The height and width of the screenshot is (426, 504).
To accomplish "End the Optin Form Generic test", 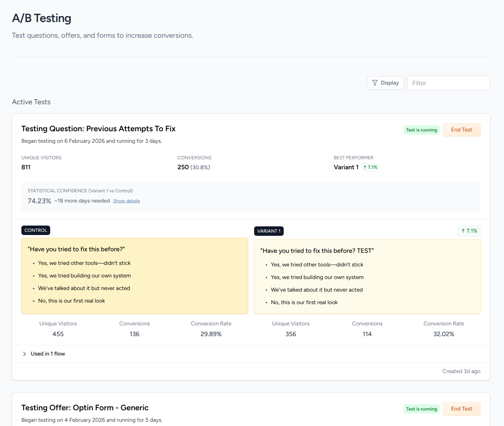I will tap(461, 409).
